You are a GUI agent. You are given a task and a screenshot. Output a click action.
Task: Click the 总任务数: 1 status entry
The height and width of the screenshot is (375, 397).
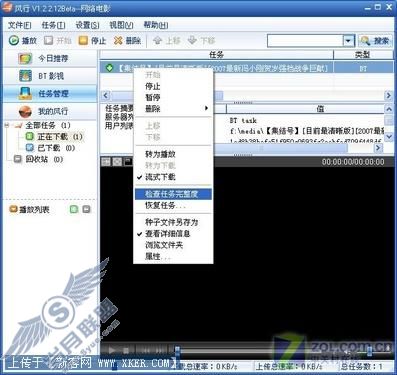(x=361, y=366)
